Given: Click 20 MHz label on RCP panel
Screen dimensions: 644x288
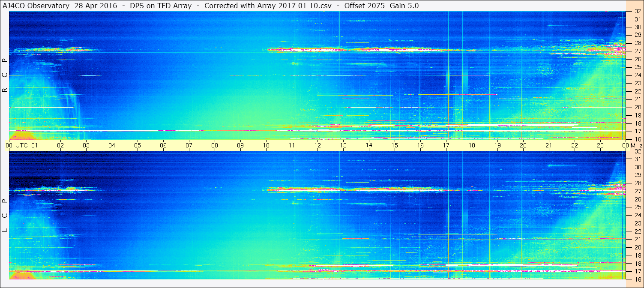Looking at the screenshot, I should (638, 107).
